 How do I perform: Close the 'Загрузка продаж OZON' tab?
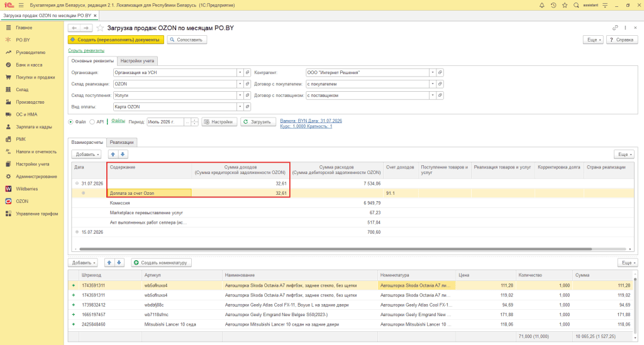click(x=96, y=16)
